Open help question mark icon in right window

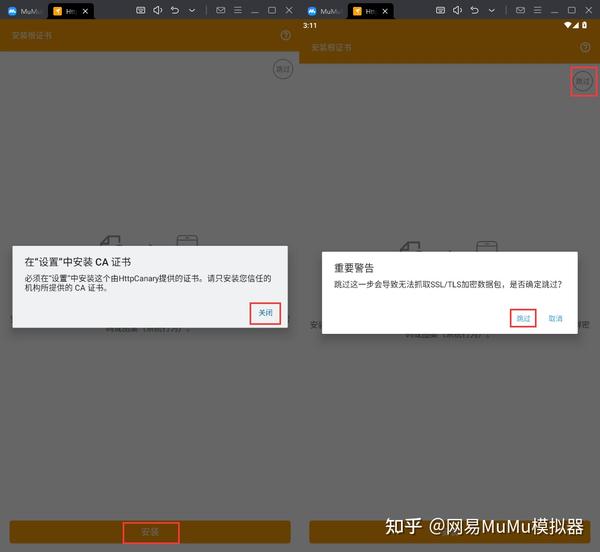(585, 47)
